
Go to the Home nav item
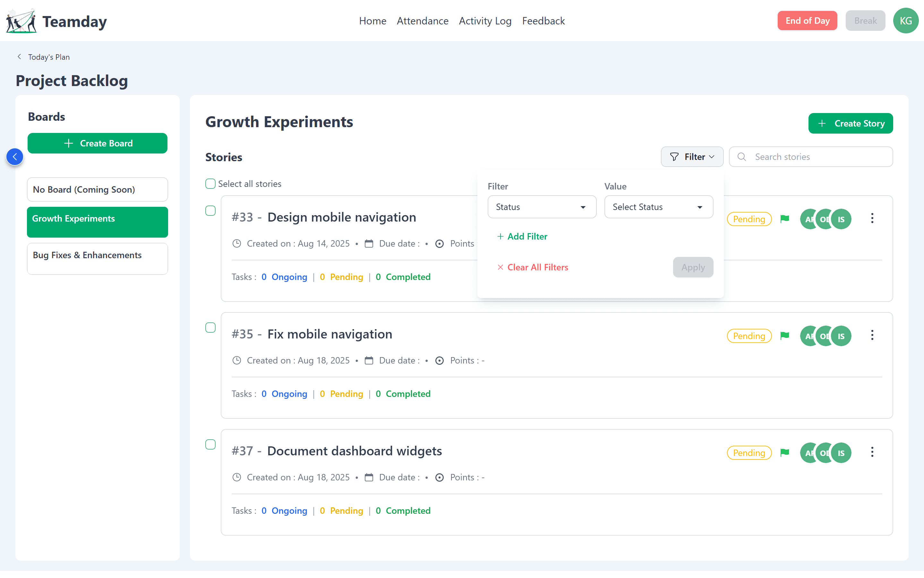click(373, 21)
